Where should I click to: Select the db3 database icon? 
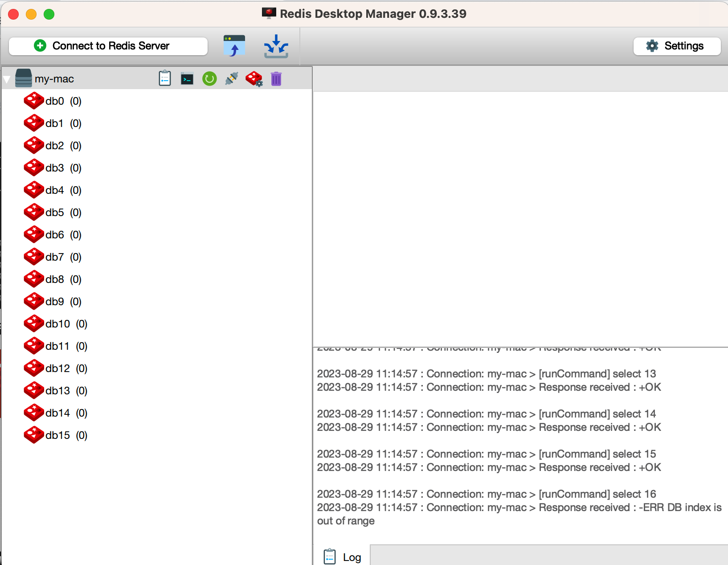(34, 168)
